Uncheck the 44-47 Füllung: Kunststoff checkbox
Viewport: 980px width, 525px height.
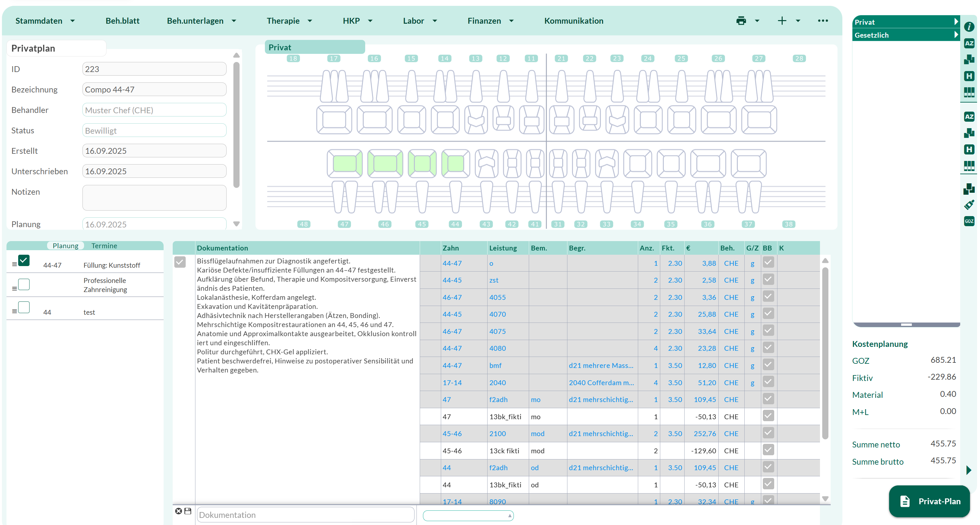[x=24, y=261]
